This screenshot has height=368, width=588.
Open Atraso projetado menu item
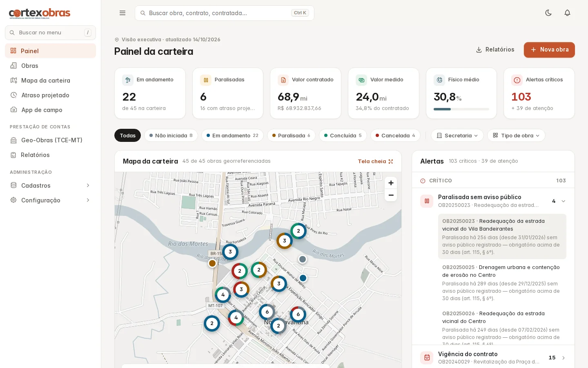[x=50, y=95]
